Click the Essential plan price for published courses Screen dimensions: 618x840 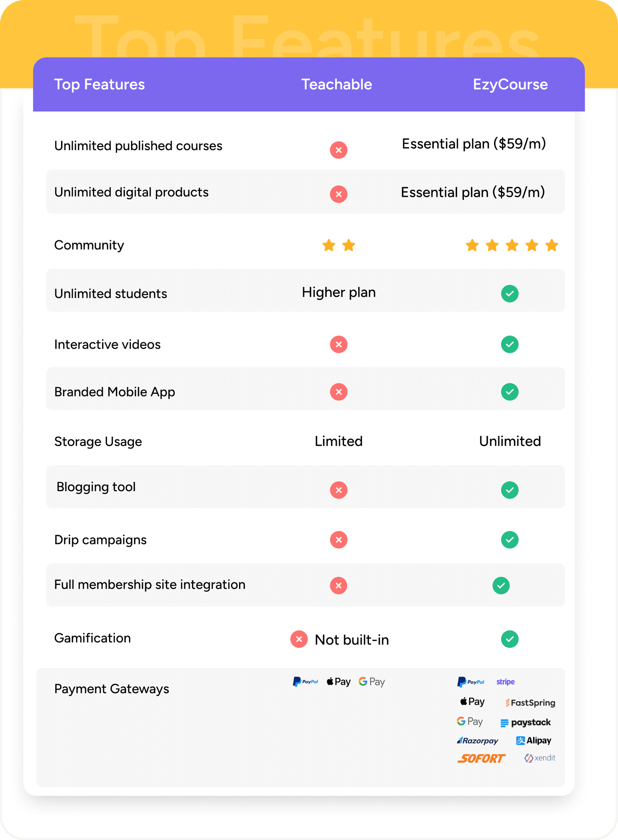474,144
